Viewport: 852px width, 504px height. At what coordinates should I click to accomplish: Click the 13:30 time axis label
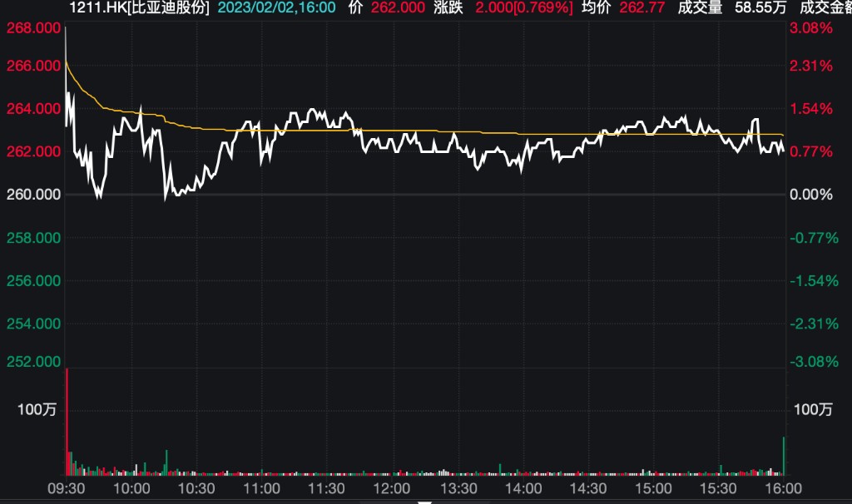click(457, 488)
